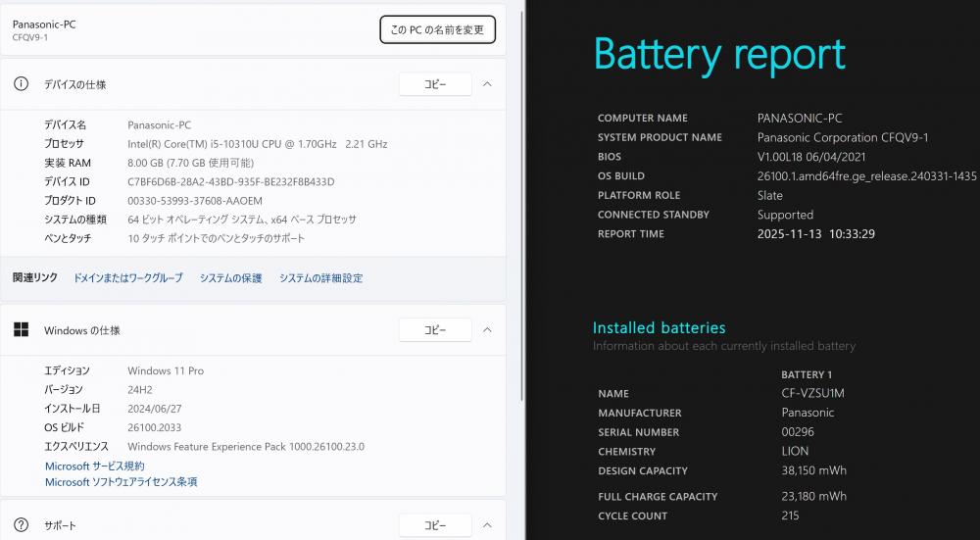Click the Installed batteries heading

659,327
